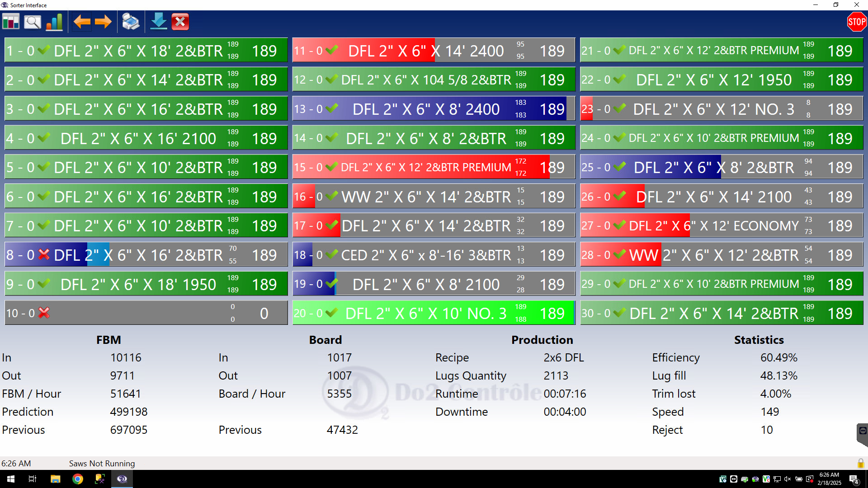Open the bar chart statistics icon
The width and height of the screenshot is (868, 488).
[54, 22]
